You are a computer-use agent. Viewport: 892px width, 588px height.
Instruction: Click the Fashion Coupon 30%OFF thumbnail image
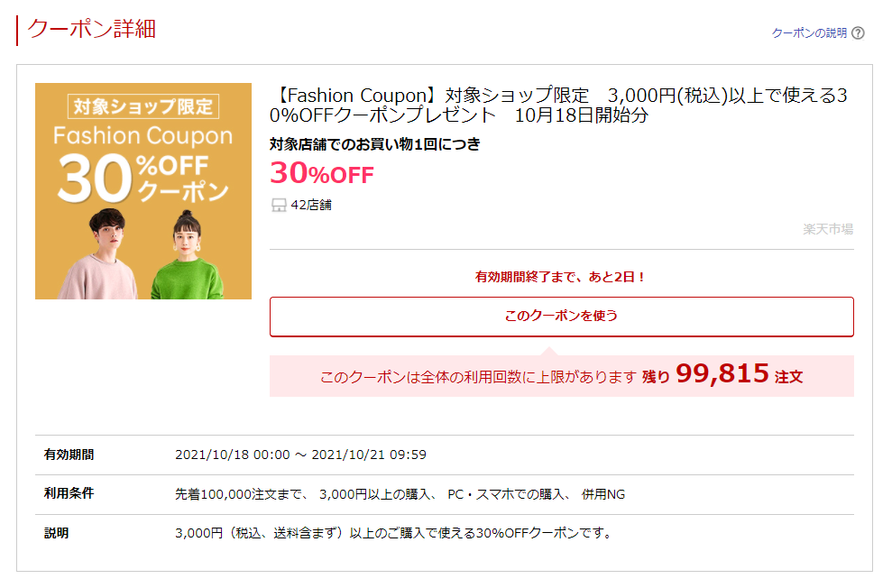(x=143, y=191)
